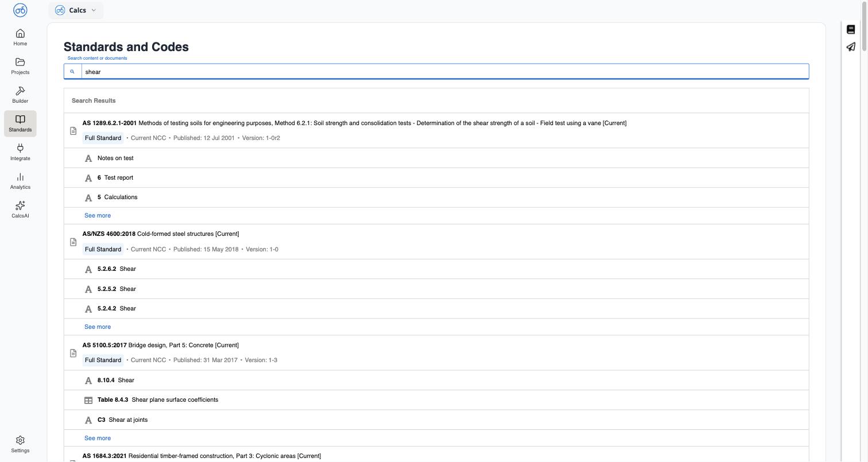Click text icon beside 'C3 Shear at joints'
This screenshot has width=868, height=462.
88,420
